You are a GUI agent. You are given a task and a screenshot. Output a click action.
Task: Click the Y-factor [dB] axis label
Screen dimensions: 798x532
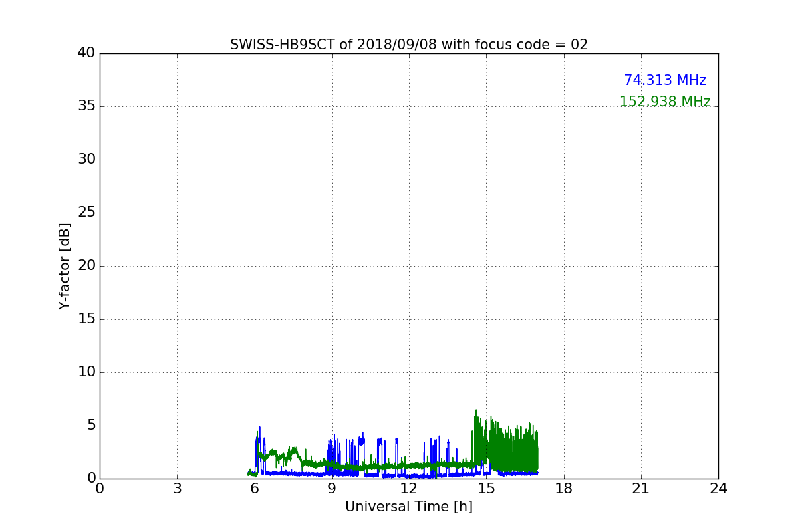pyautogui.click(x=65, y=266)
